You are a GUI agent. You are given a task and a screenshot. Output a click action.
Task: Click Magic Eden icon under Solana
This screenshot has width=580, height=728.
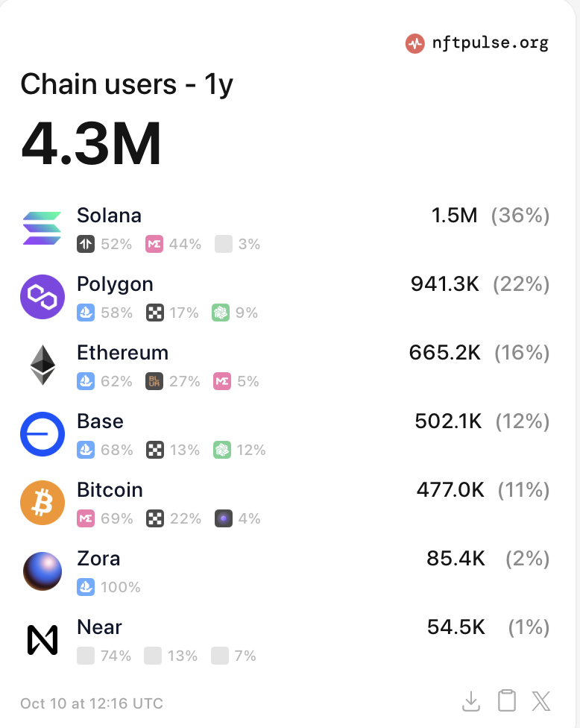click(154, 244)
